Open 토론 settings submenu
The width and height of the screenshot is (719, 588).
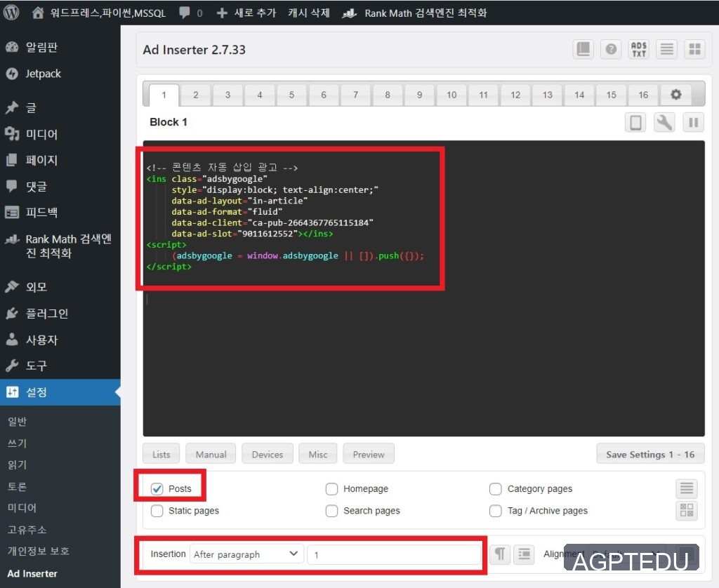pyautogui.click(x=17, y=486)
